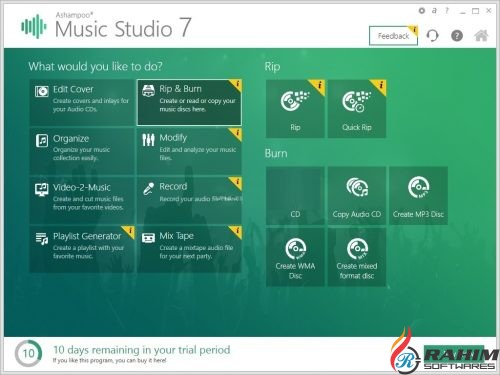
Task: Click the CD burn tile
Action: click(x=295, y=196)
